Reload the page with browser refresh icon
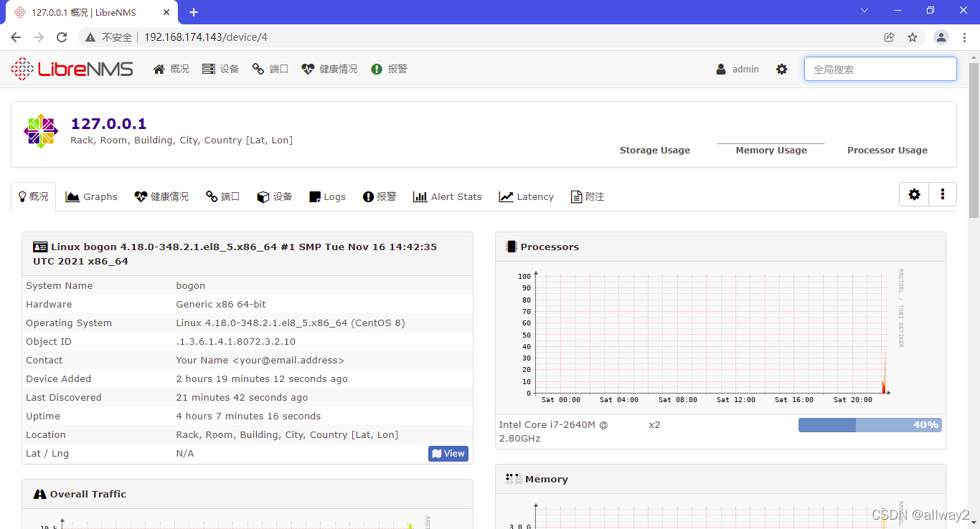 [x=62, y=37]
